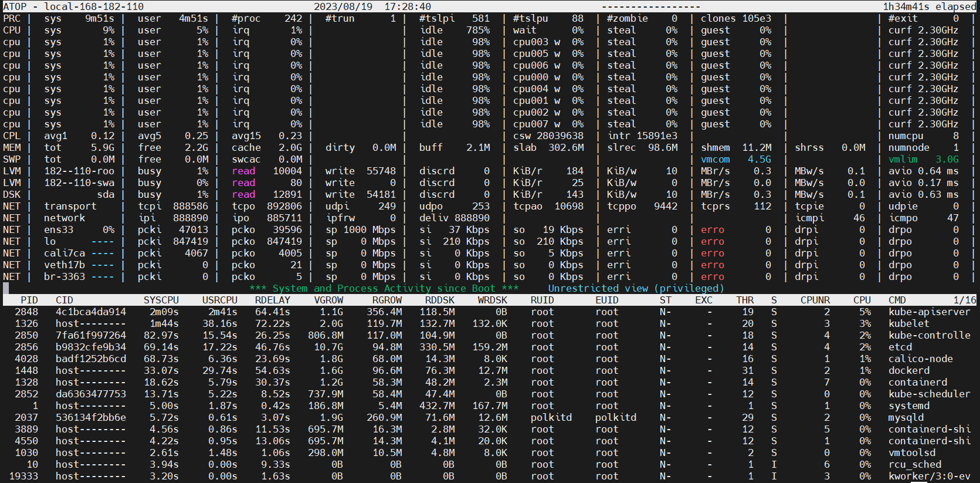The image size is (980, 483).
Task: Click the vmlim 3.0G value
Action: point(924,159)
